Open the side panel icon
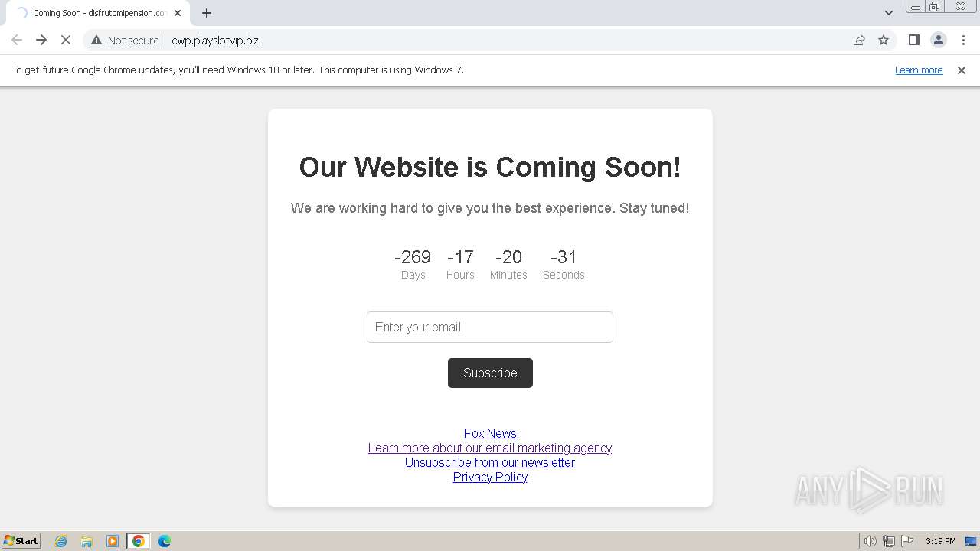 point(913,40)
